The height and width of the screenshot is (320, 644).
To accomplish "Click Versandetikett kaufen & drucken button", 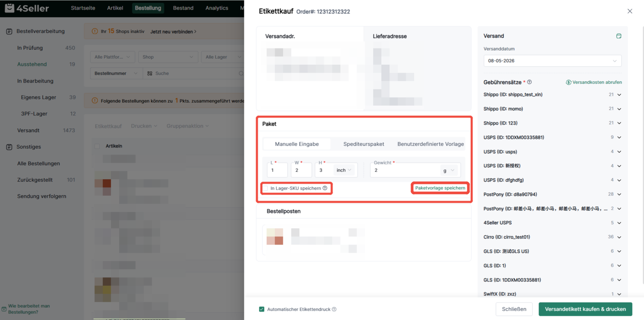I will 586,309.
